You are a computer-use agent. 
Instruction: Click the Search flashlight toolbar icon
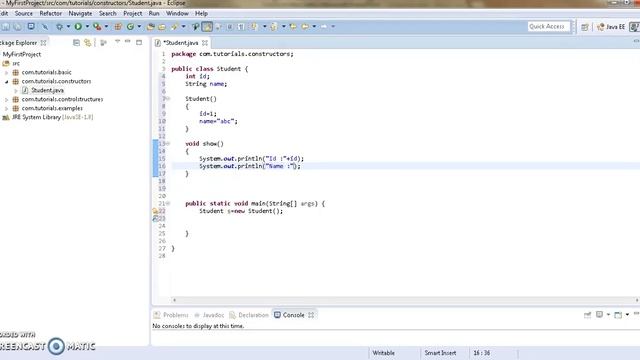175,27
